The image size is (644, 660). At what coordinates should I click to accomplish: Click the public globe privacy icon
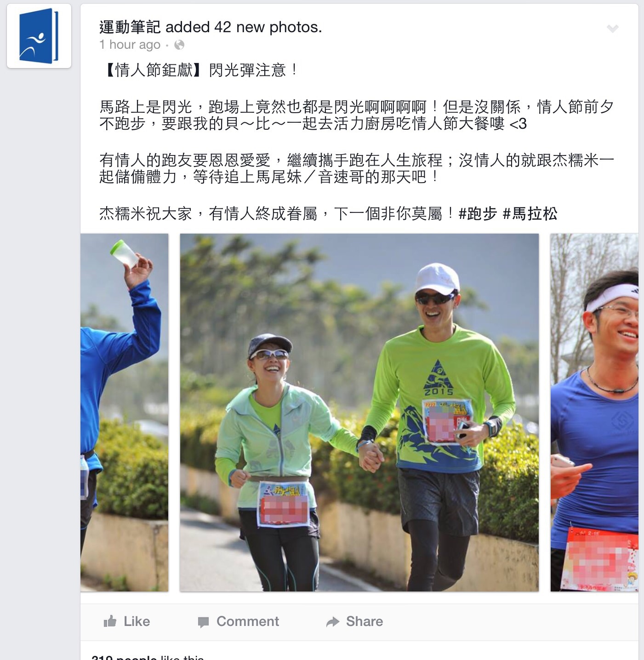coord(179,45)
